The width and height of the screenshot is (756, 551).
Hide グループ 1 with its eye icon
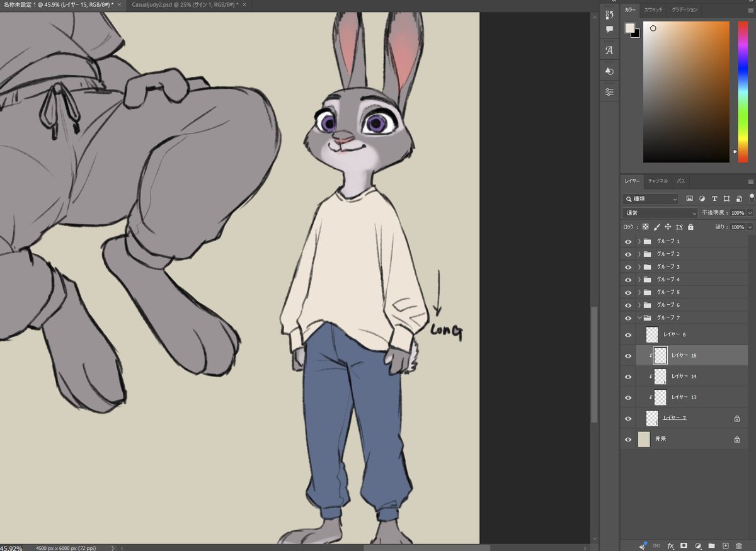tap(627, 242)
